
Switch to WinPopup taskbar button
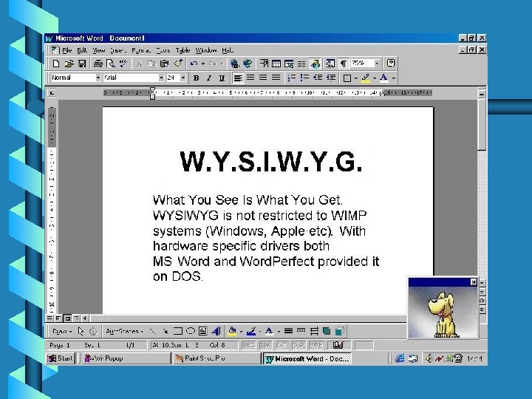(126, 358)
